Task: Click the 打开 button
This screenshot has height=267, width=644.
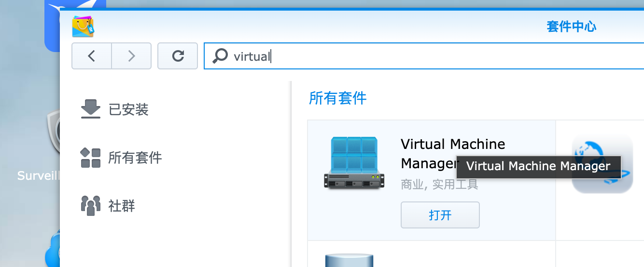Action: (x=440, y=215)
